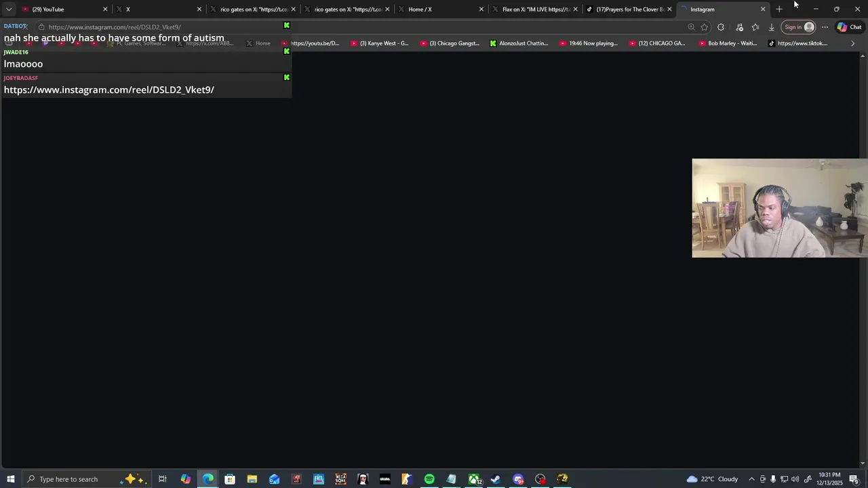Viewport: 868px width, 488px height.
Task: Close the (29) YouTube tab
Action: [x=105, y=9]
